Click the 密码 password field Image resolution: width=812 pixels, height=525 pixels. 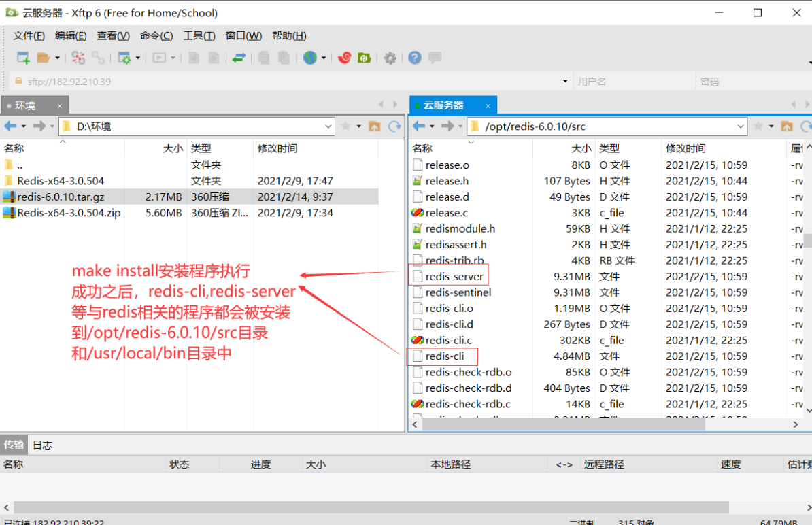pyautogui.click(x=754, y=82)
